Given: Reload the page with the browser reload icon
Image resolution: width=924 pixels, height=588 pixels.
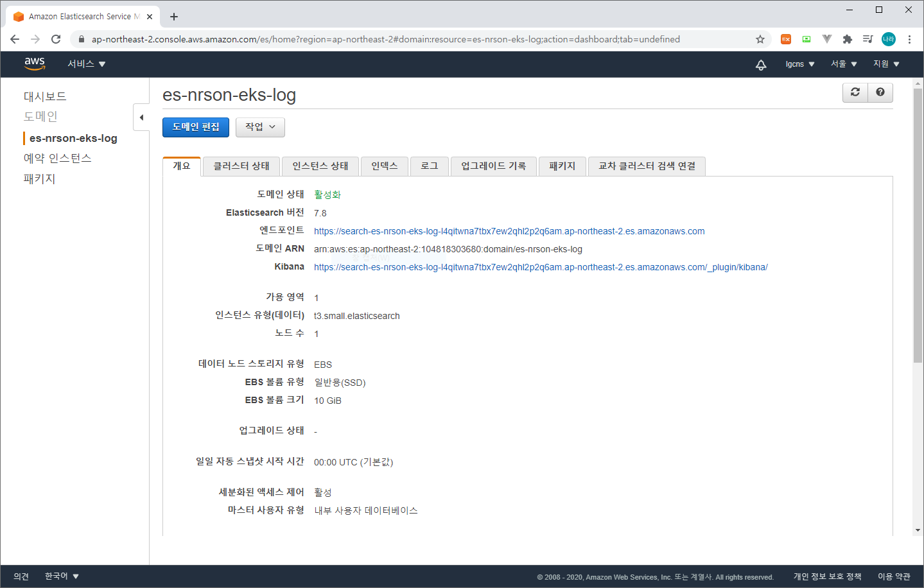Looking at the screenshot, I should pyautogui.click(x=56, y=39).
